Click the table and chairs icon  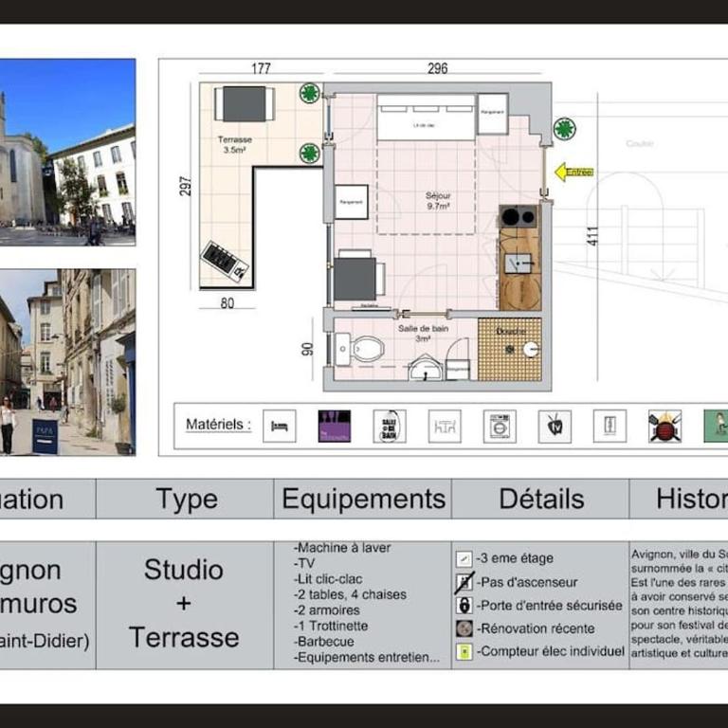[x=445, y=426]
